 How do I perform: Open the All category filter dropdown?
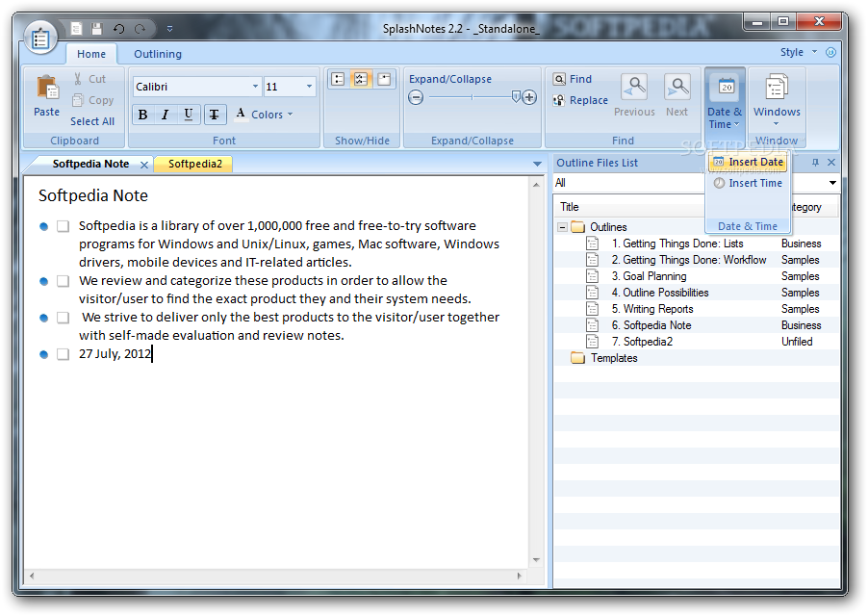click(x=832, y=183)
